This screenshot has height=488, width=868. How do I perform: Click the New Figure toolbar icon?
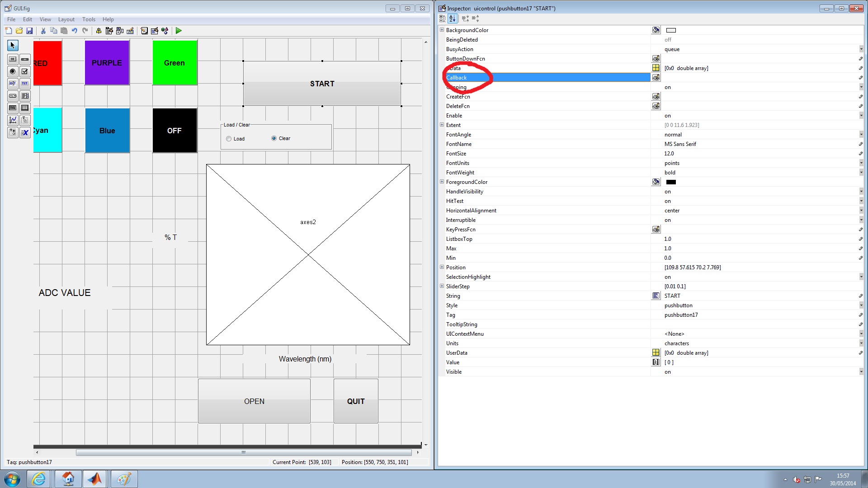(9, 31)
